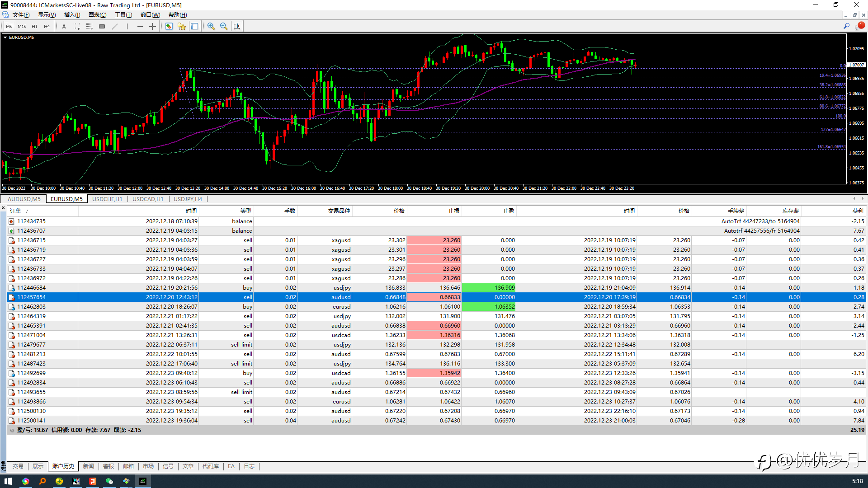Open the 图表(C) menu
Image resolution: width=868 pixels, height=488 pixels.
(x=97, y=15)
